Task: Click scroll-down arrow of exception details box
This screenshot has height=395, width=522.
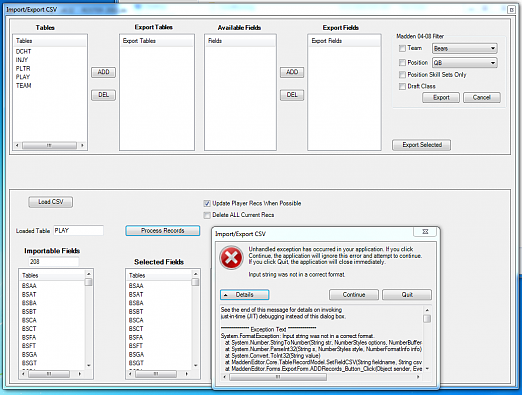Action: click(x=427, y=369)
